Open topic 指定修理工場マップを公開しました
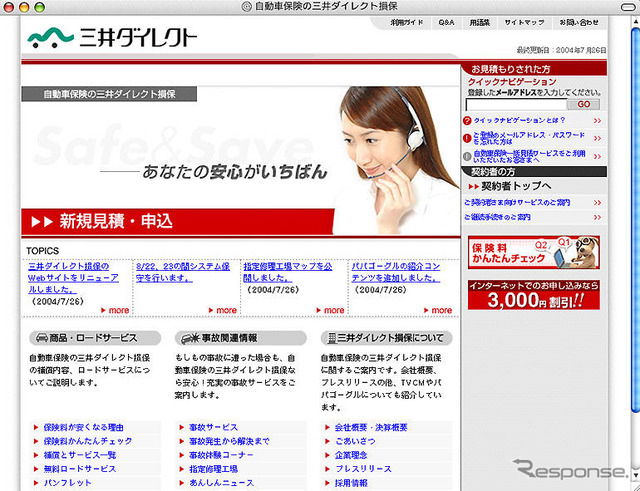Screen dimensions: 640x491 click(288, 272)
